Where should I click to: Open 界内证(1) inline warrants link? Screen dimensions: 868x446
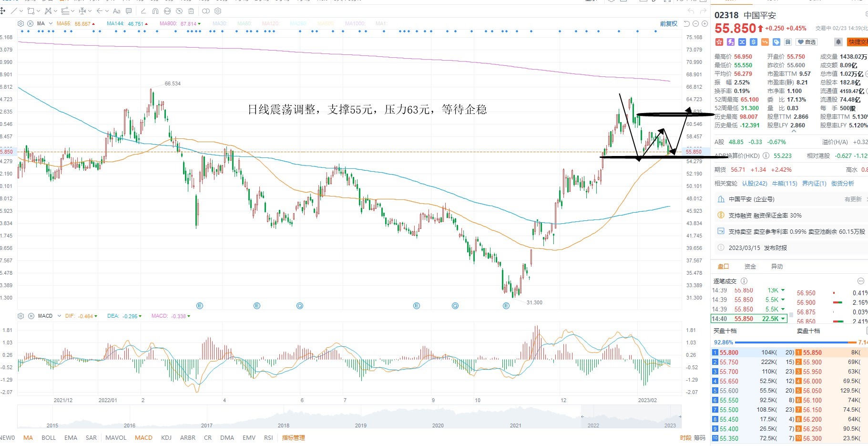click(814, 184)
